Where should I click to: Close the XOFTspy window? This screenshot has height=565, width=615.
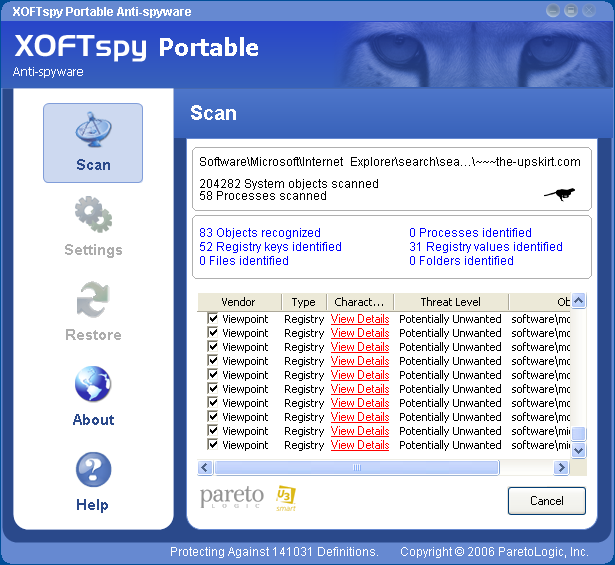589,11
